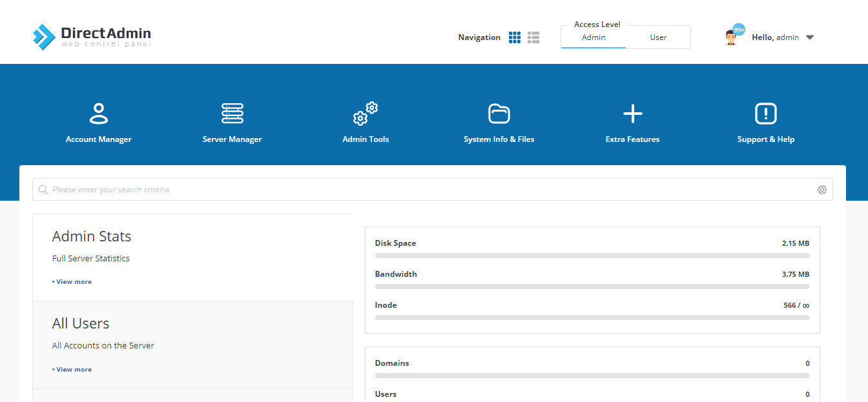The width and height of the screenshot is (868, 402).
Task: Click the DirectAdmin logo
Action: (92, 37)
